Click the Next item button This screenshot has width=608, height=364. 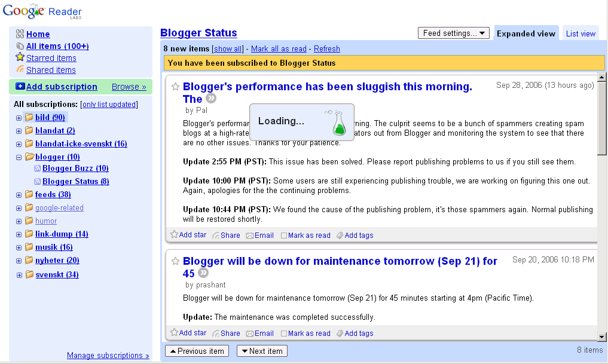coord(262,351)
